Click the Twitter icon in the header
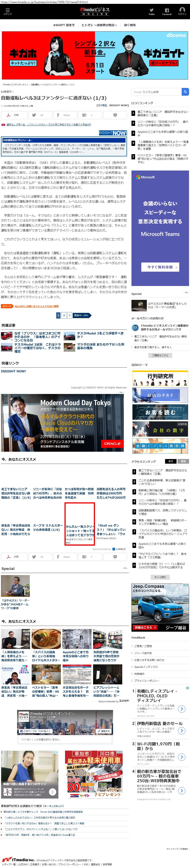This screenshot has width=190, height=868. 151,12
